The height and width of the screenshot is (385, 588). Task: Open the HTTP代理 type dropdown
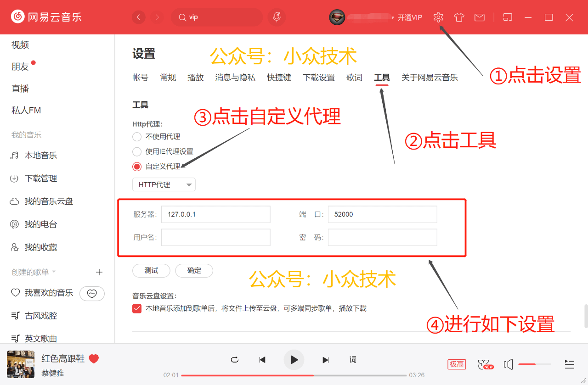[x=164, y=184]
